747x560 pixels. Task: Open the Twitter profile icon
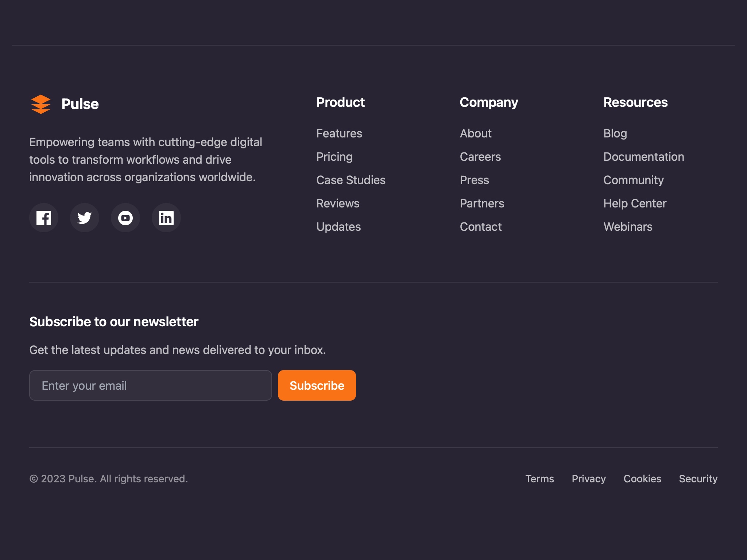85,218
